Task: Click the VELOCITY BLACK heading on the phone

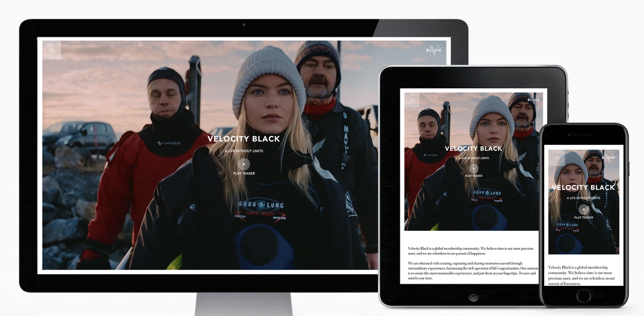Action: pyautogui.click(x=583, y=187)
